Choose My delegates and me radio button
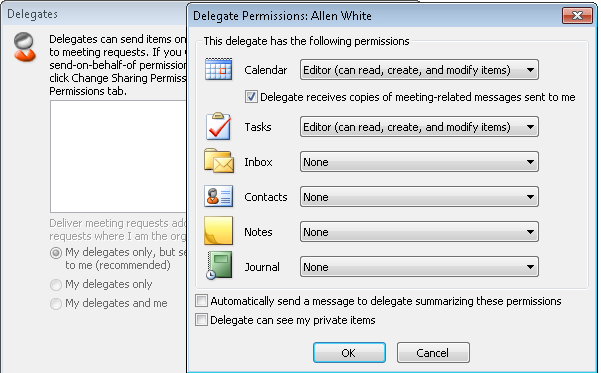 point(56,304)
